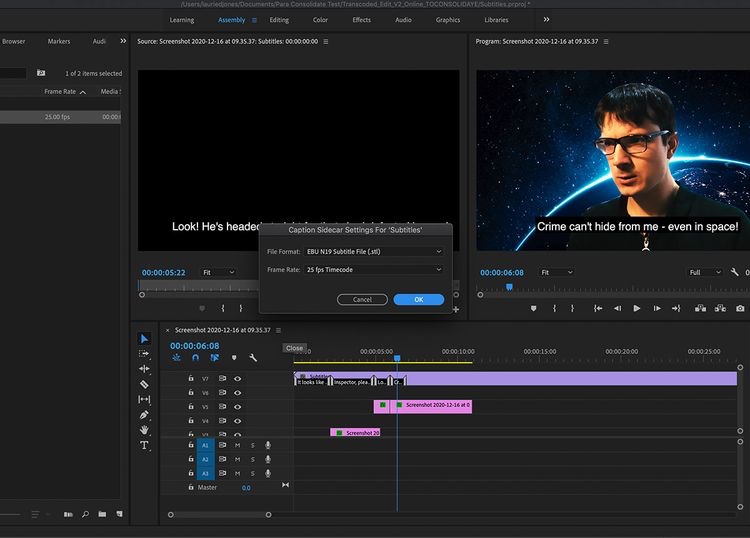The height and width of the screenshot is (538, 750).
Task: Play the Program monitor sequence
Action: point(637,308)
